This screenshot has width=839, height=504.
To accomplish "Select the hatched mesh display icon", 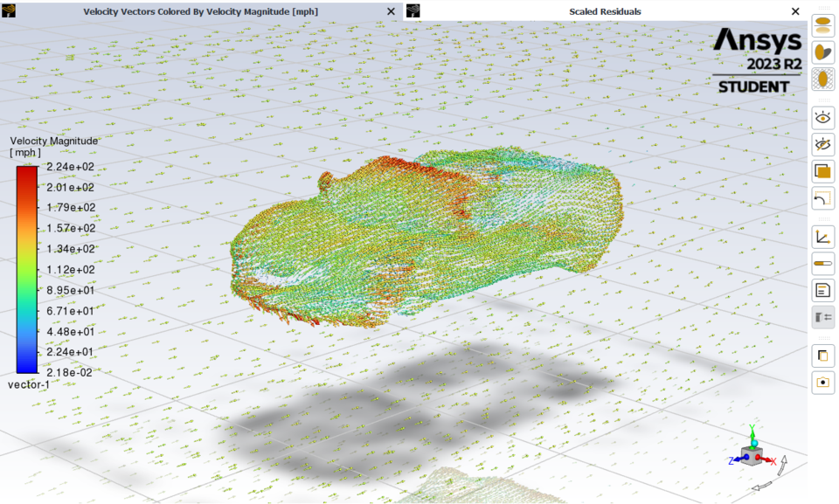I will 822,79.
